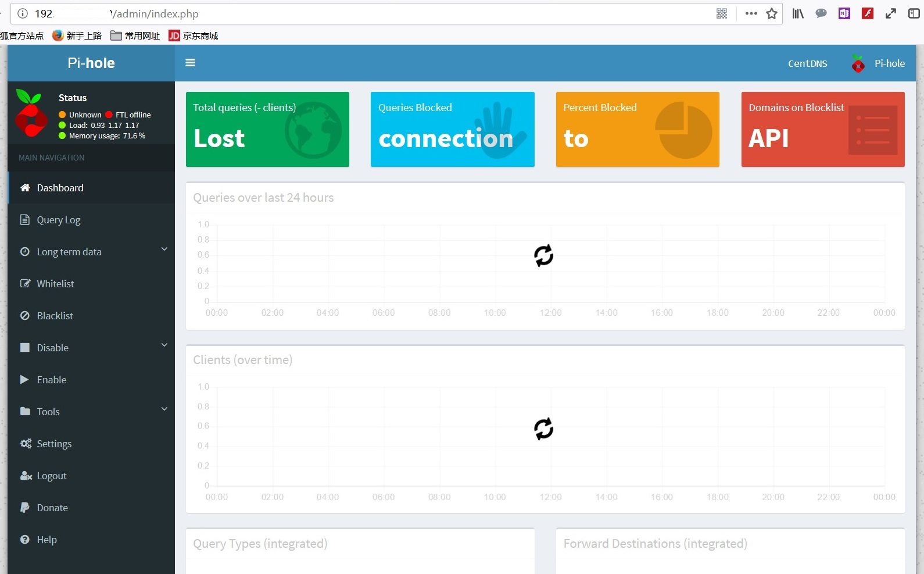Image resolution: width=924 pixels, height=574 pixels.
Task: Click the Donate PayPal icon
Action: point(25,508)
